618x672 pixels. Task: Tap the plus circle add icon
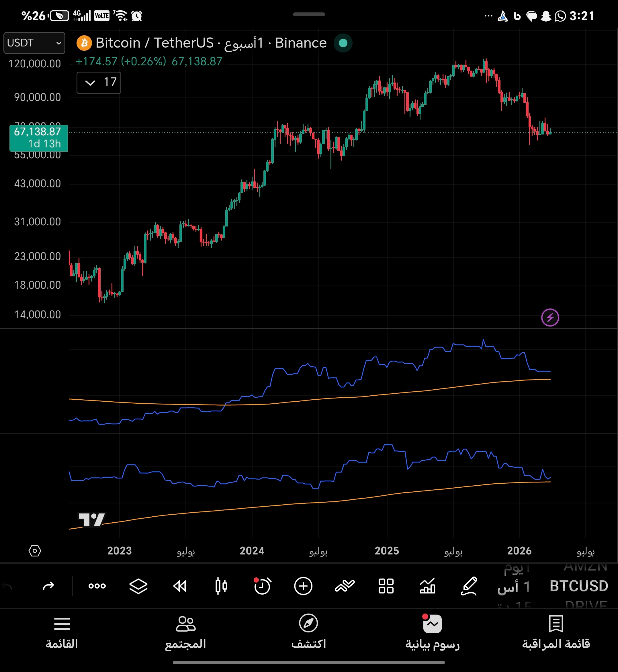click(303, 586)
